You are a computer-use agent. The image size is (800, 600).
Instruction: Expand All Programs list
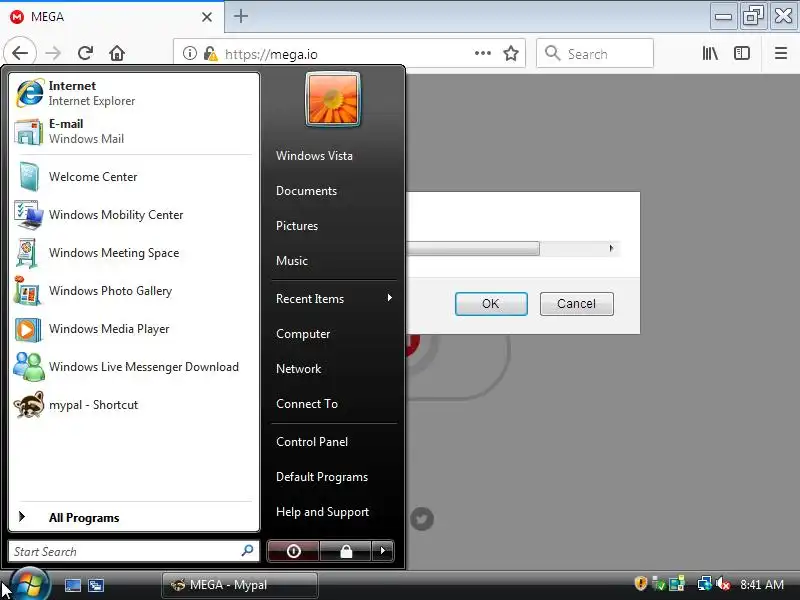[134, 517]
